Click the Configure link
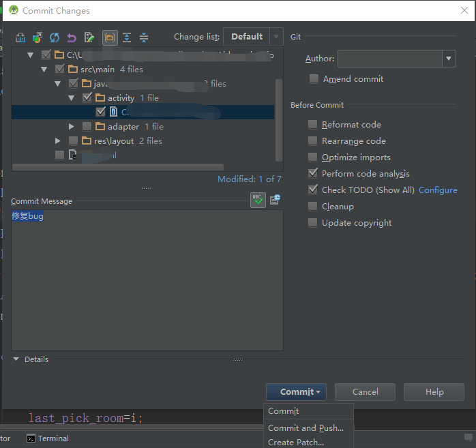This screenshot has width=476, height=448. [x=438, y=190]
